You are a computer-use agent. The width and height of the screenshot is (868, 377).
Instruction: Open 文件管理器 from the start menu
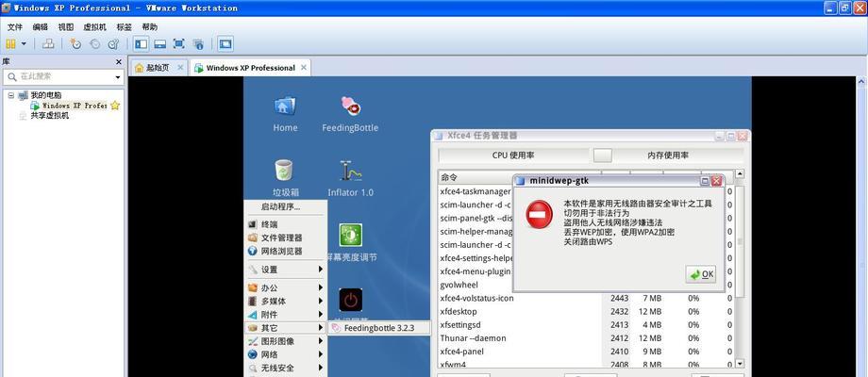coord(286,238)
